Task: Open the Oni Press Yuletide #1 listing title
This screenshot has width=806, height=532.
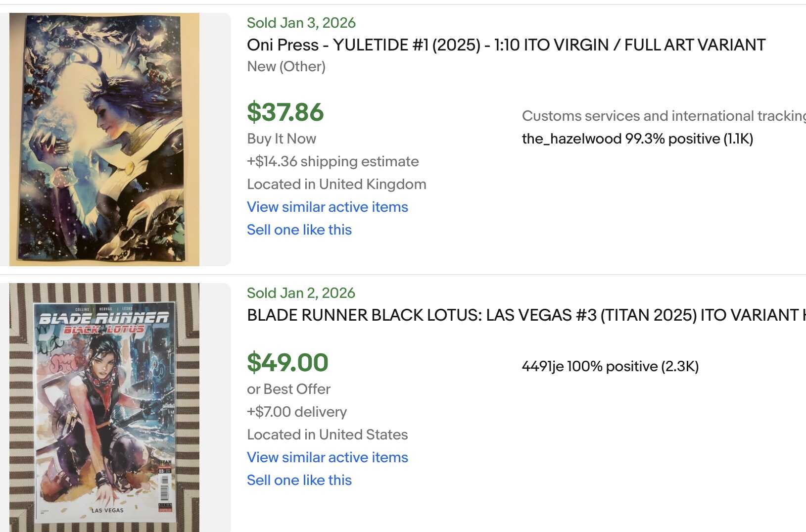Action: point(506,45)
